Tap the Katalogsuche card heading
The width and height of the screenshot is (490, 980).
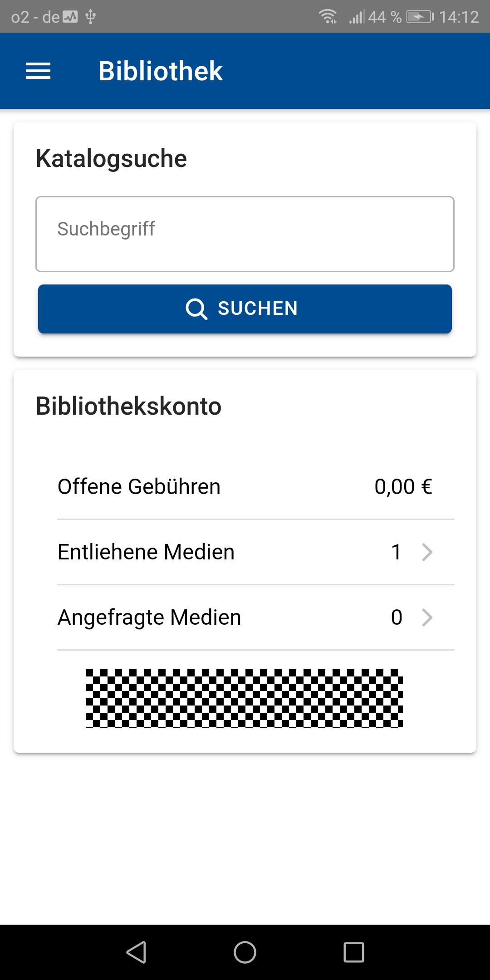coord(112,159)
